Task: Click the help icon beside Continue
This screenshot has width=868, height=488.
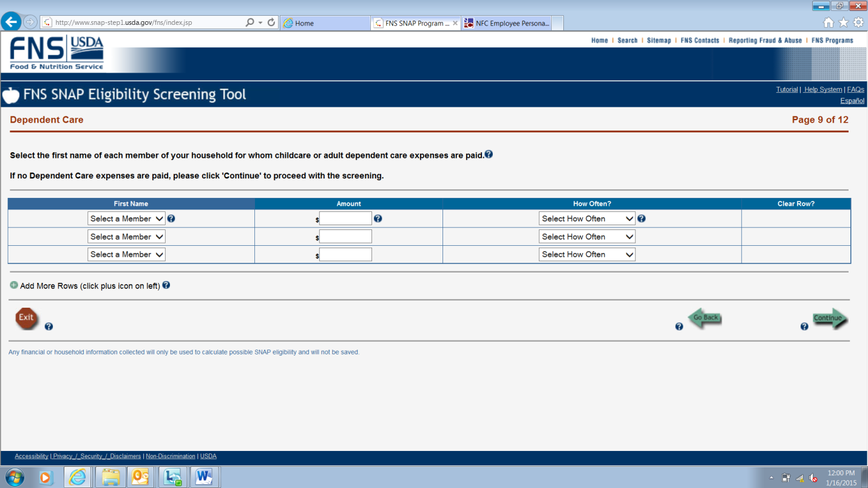Action: (x=804, y=327)
